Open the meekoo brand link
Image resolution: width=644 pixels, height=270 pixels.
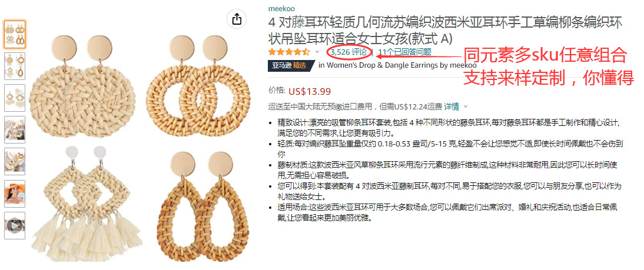(281, 9)
